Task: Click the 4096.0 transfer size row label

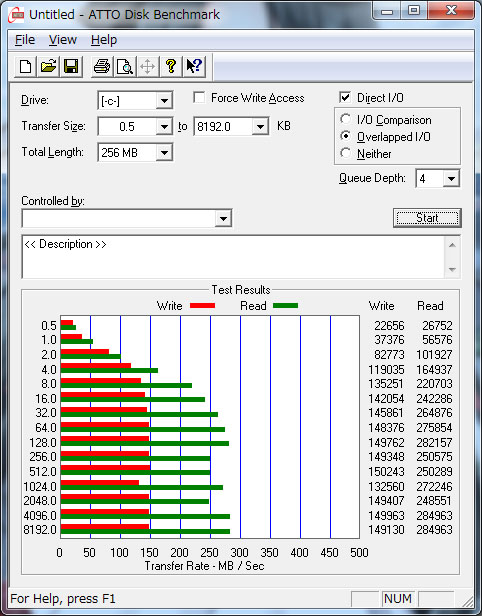Action: coord(40,515)
